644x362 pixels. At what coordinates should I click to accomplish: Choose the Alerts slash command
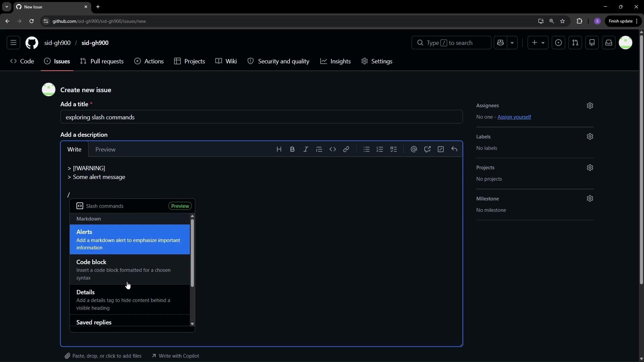[x=130, y=239]
